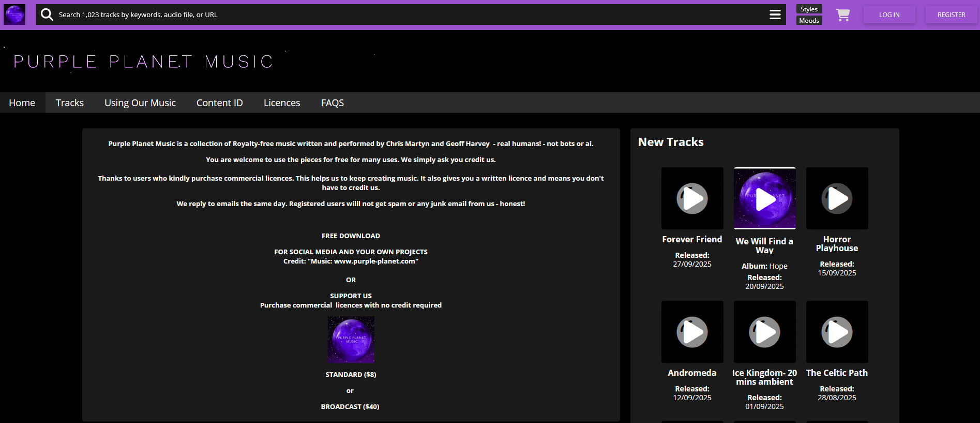Image resolution: width=980 pixels, height=423 pixels.
Task: Click the LOG IN button
Action: click(x=889, y=15)
